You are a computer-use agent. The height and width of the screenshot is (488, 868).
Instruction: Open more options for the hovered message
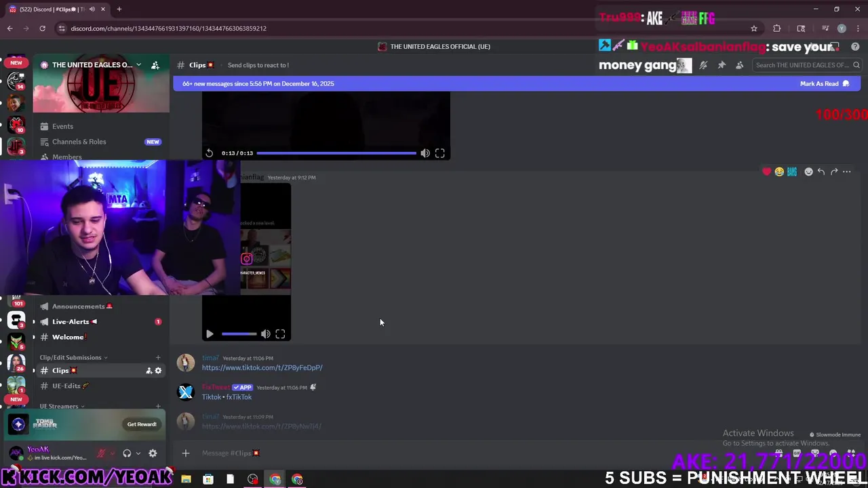(x=847, y=172)
